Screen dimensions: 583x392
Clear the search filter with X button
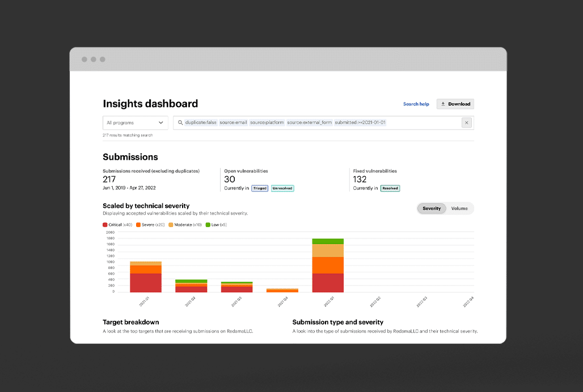click(466, 123)
